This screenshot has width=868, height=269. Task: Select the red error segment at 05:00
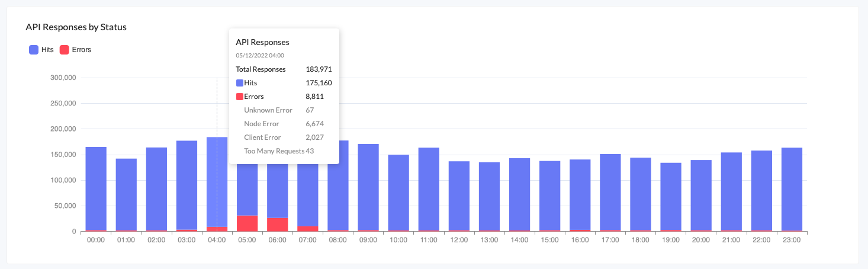click(247, 223)
